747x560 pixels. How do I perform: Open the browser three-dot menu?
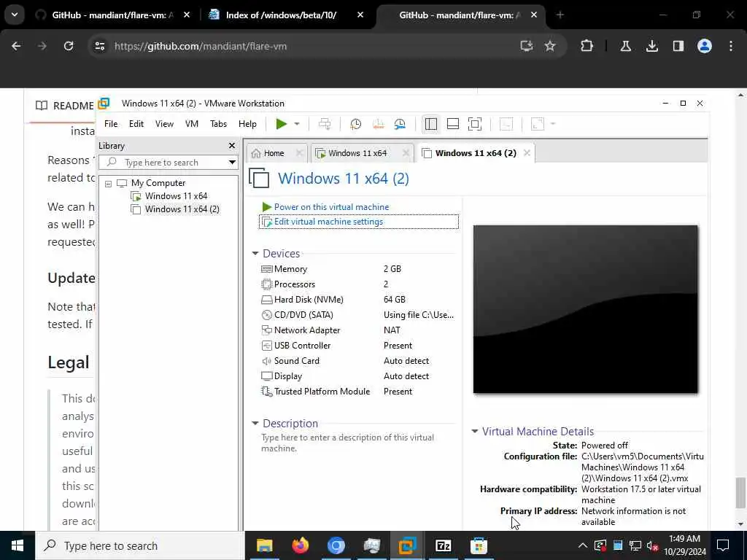coord(731,46)
